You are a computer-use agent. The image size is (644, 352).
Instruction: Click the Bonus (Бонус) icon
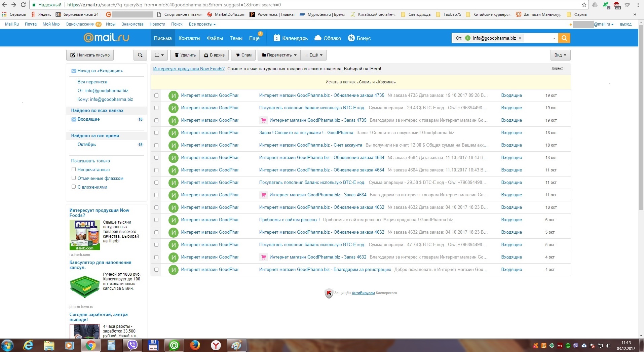(x=351, y=38)
